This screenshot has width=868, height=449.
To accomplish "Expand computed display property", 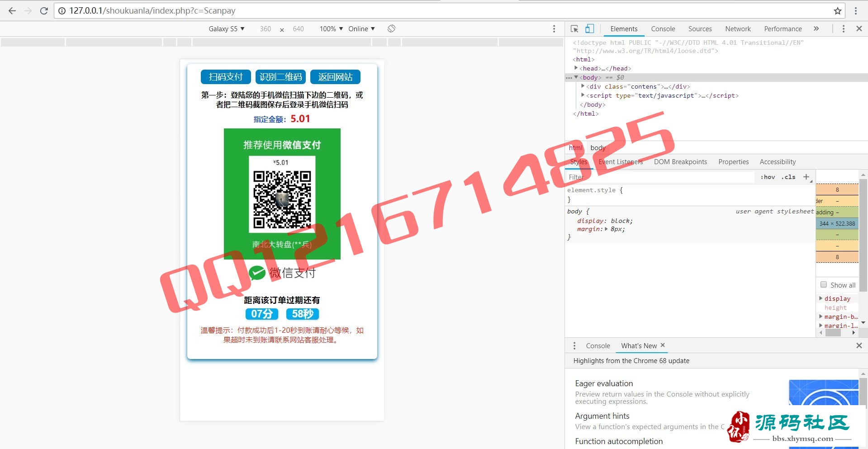I will coord(821,298).
